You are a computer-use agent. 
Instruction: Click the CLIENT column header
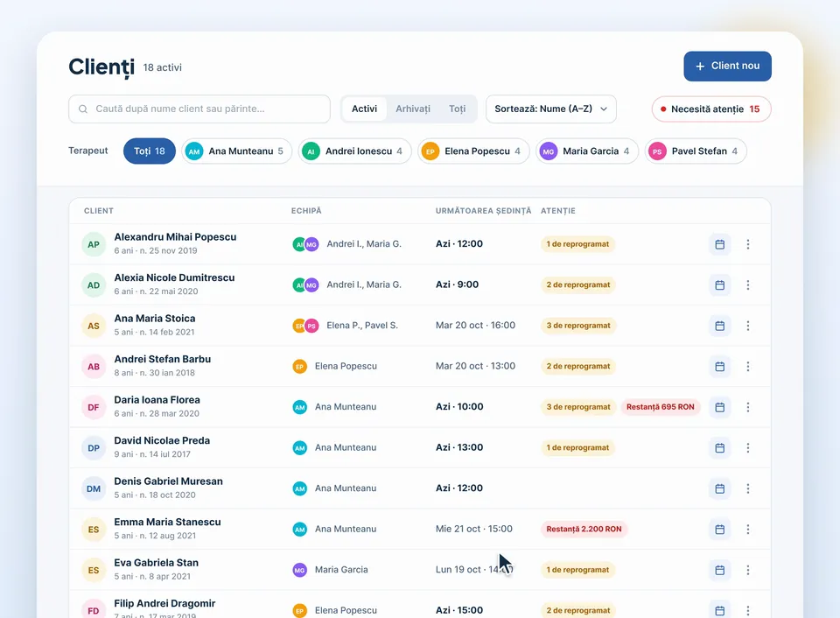99,211
